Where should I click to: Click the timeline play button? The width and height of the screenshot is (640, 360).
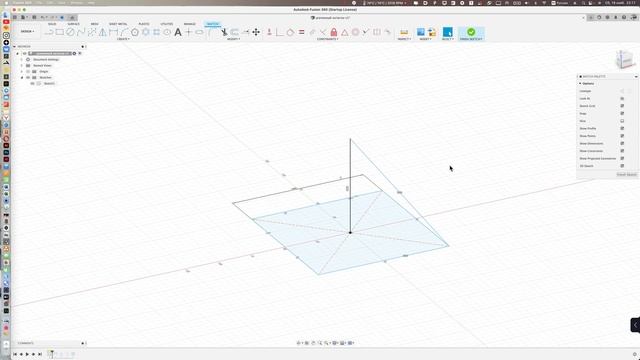(x=27, y=354)
